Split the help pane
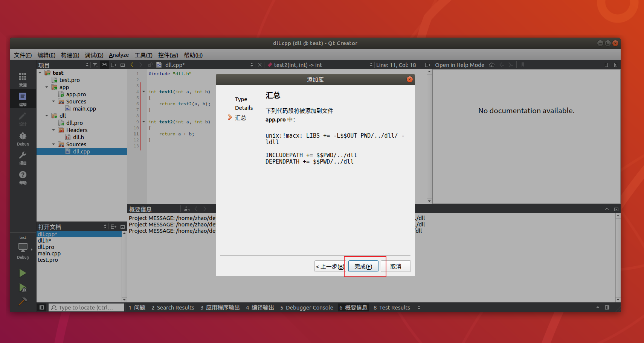 pyautogui.click(x=607, y=65)
